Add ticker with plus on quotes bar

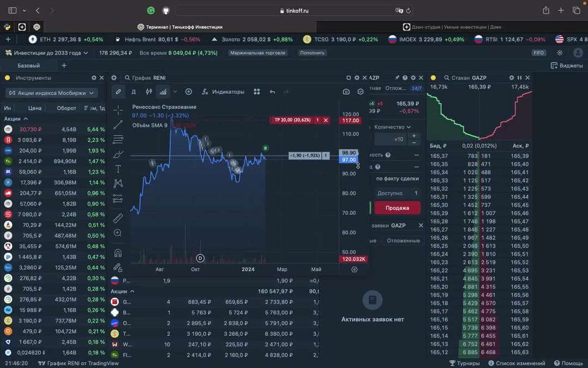click(x=8, y=39)
